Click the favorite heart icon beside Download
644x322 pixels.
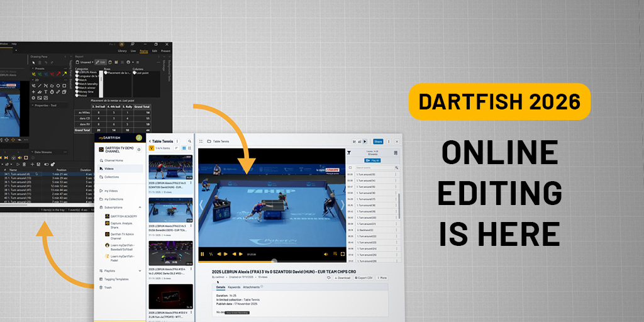[x=329, y=277]
